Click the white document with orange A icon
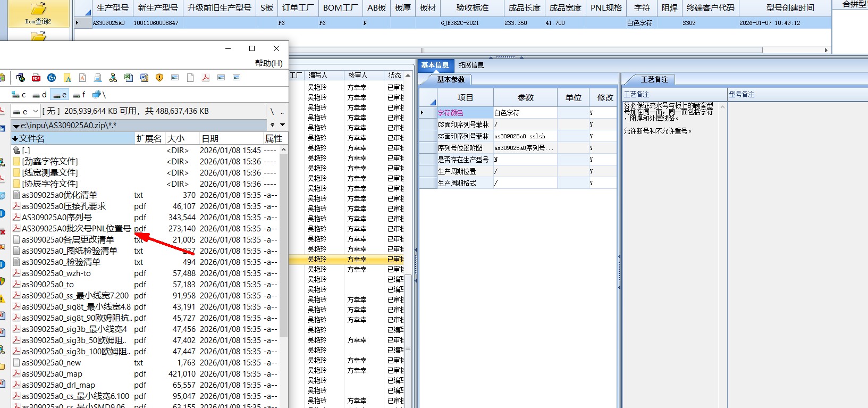The image size is (868, 408). tap(82, 78)
